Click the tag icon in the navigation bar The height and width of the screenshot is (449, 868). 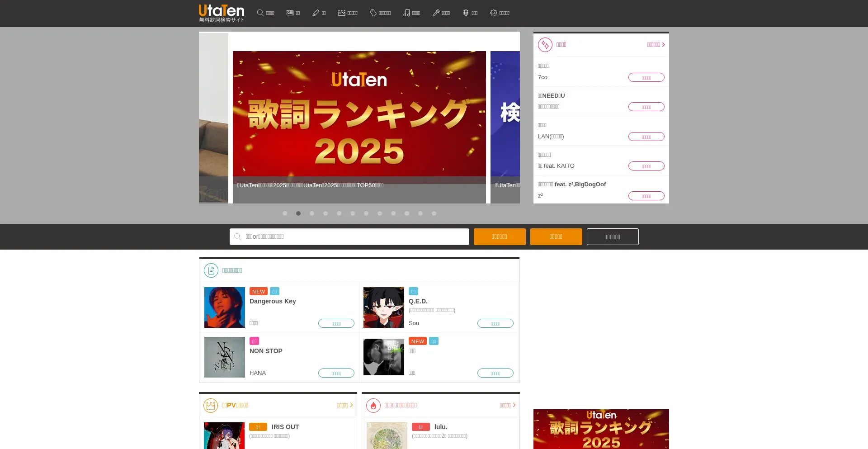tap(374, 13)
